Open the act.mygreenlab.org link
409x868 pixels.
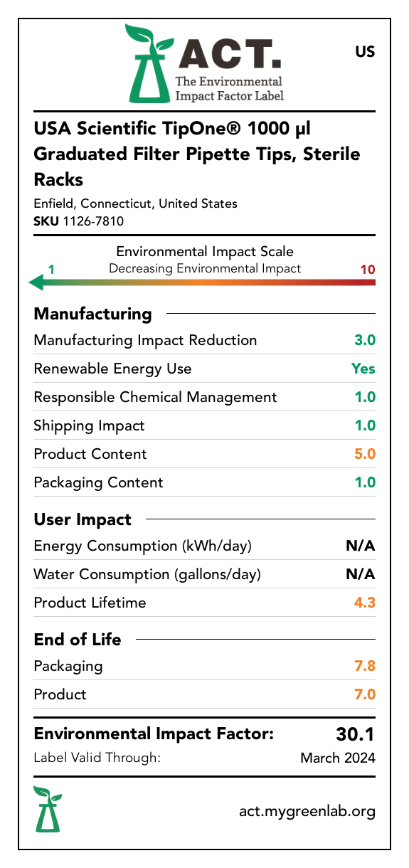coord(307,811)
